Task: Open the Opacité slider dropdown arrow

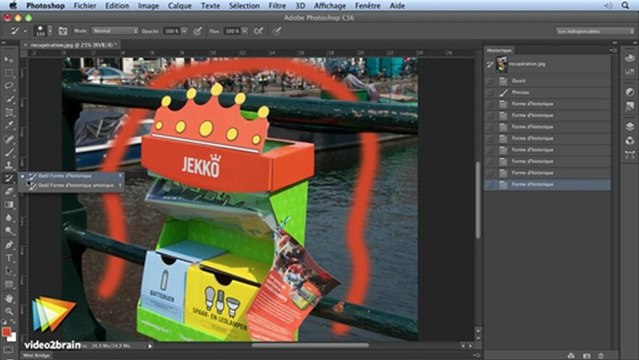Action: pos(184,31)
